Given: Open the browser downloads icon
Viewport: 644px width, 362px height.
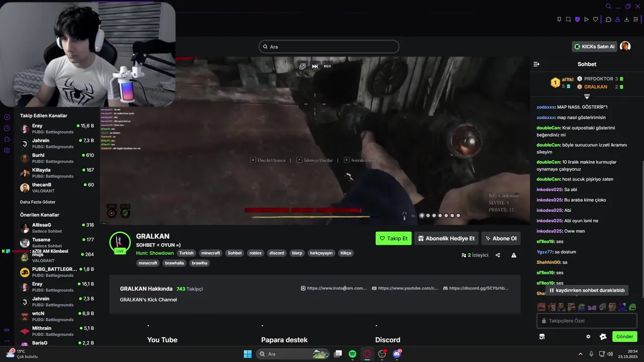Looking at the screenshot, I should click(x=626, y=20).
